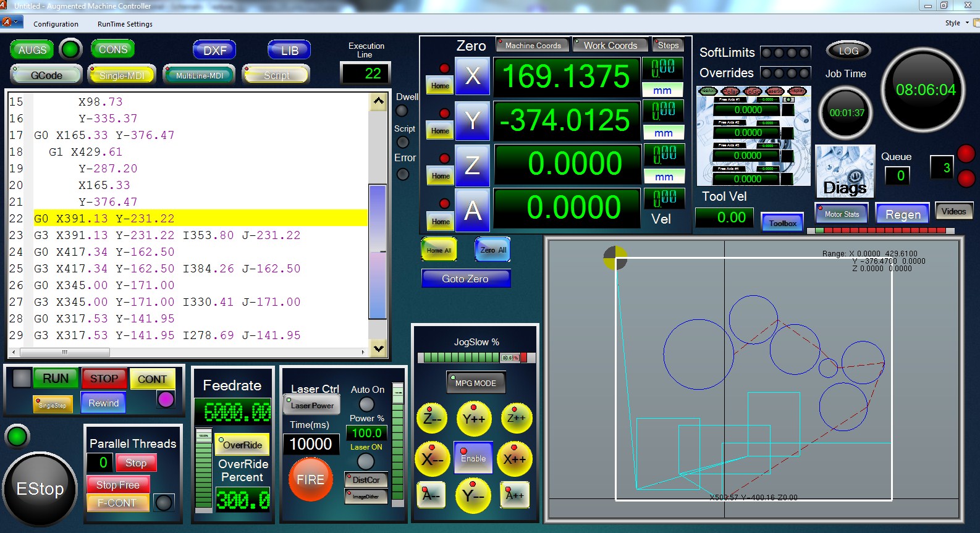The height and width of the screenshot is (533, 980).
Task: Toggle the jog Enable button
Action: [x=473, y=458]
